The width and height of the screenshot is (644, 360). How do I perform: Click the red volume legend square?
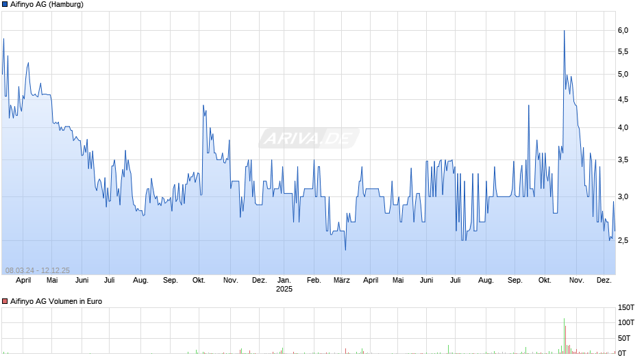pos(5,301)
